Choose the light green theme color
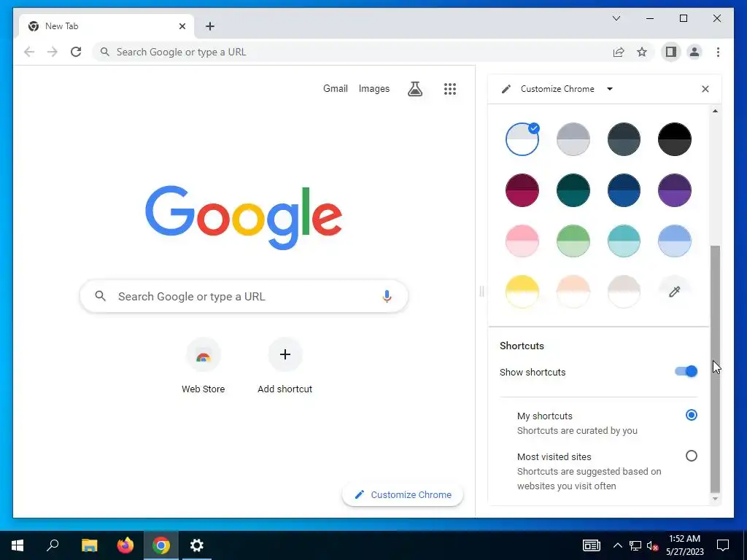Image resolution: width=747 pixels, height=560 pixels. 573,241
